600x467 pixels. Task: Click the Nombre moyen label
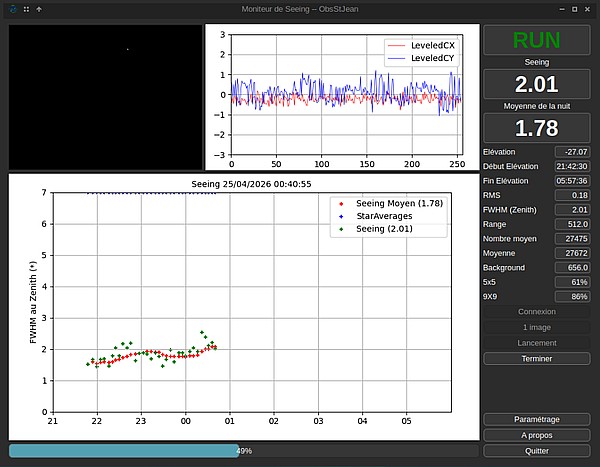pos(510,239)
